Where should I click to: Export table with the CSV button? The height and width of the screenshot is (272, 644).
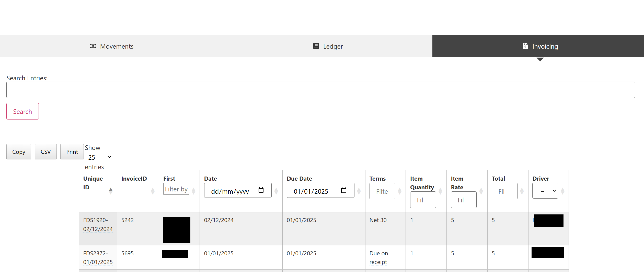point(46,152)
